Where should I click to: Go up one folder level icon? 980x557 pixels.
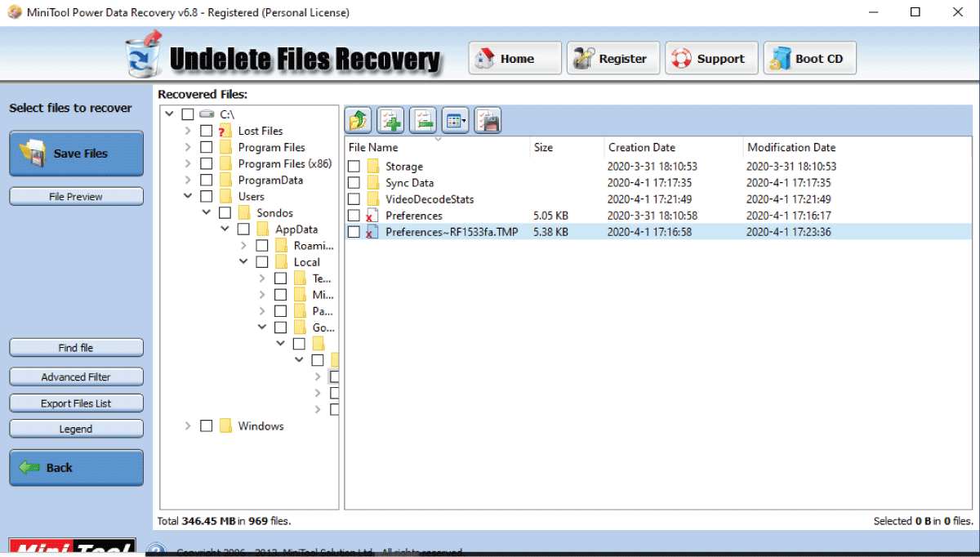click(x=359, y=120)
